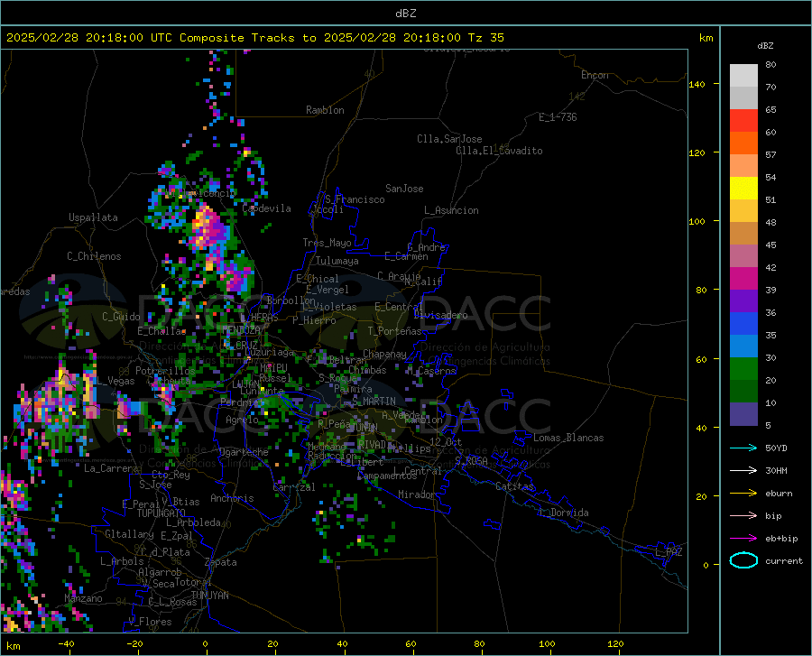Click the 'dBZ' title at the top
The image size is (812, 656).
[x=405, y=14]
